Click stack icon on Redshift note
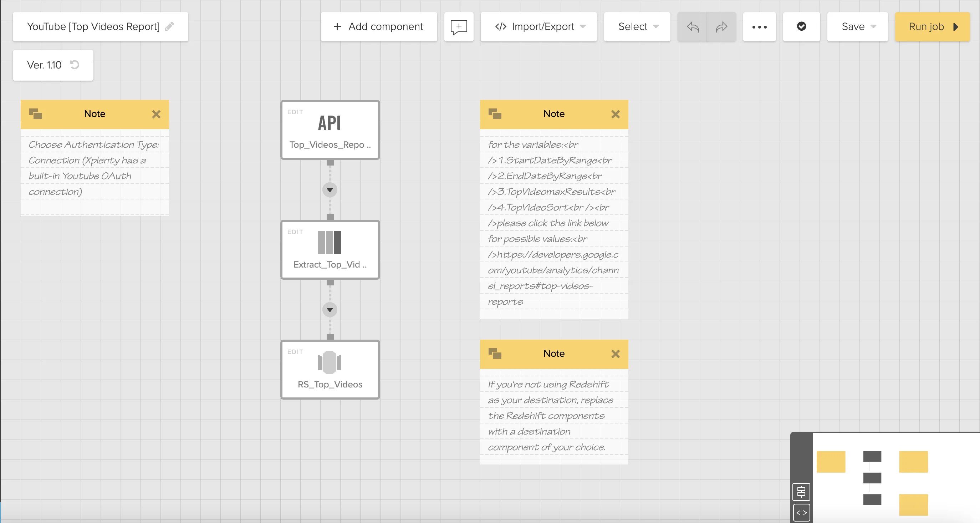This screenshot has width=980, height=523. point(495,354)
